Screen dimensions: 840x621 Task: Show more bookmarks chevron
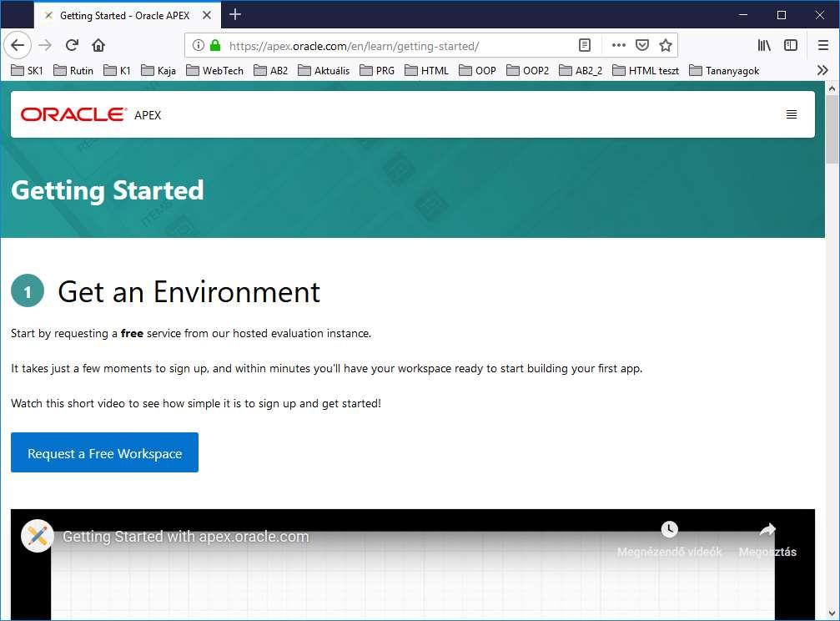(822, 70)
